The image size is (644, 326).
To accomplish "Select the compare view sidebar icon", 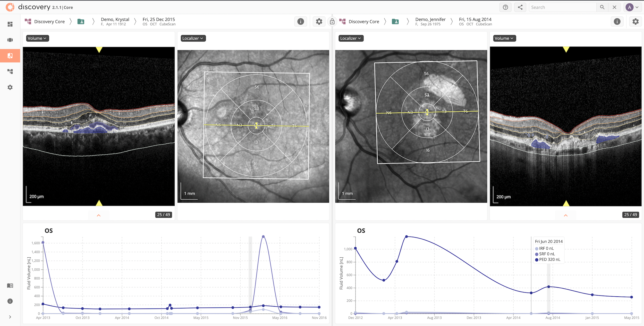I will (x=10, y=56).
